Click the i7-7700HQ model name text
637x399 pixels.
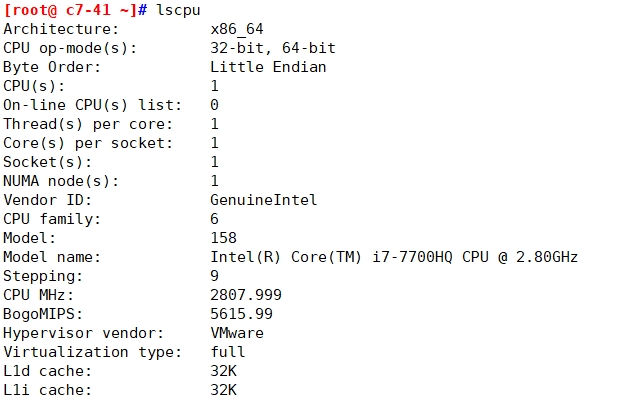click(412, 257)
